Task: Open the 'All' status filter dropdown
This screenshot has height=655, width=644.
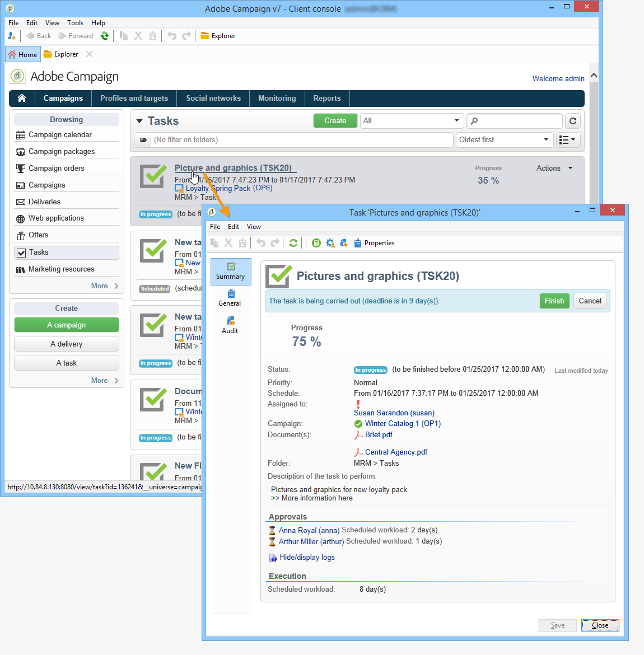Action: [412, 121]
